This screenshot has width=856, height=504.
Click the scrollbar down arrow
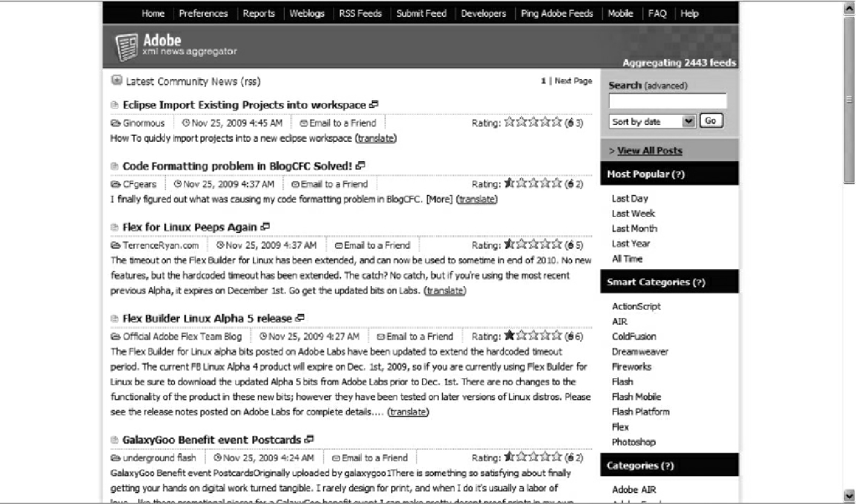(x=850, y=494)
